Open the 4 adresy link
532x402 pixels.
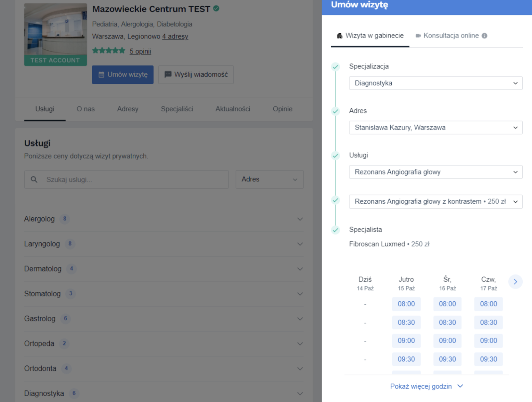pyautogui.click(x=175, y=36)
